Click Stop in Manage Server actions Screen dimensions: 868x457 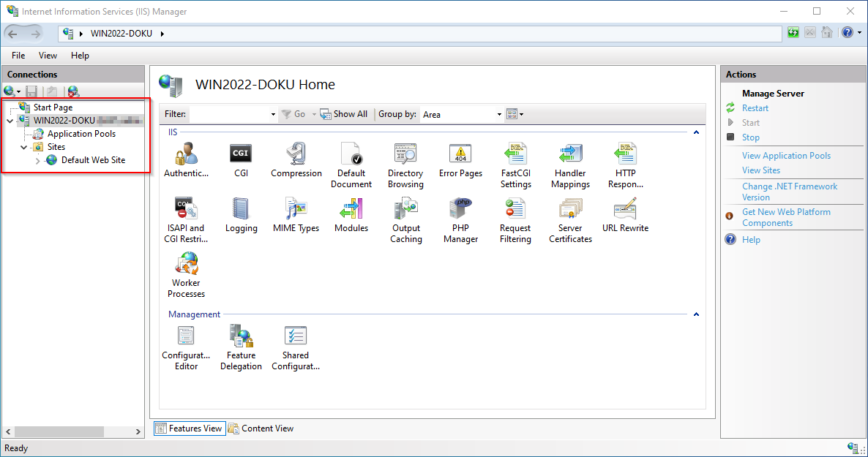coord(751,137)
